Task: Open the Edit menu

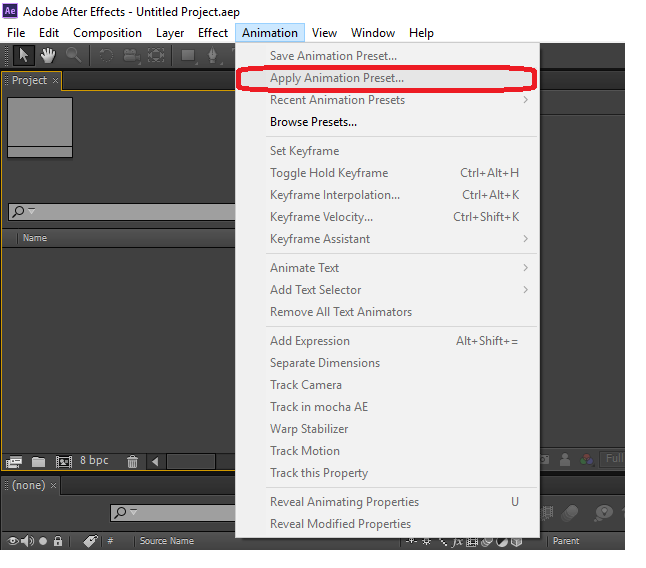Action: (x=49, y=33)
